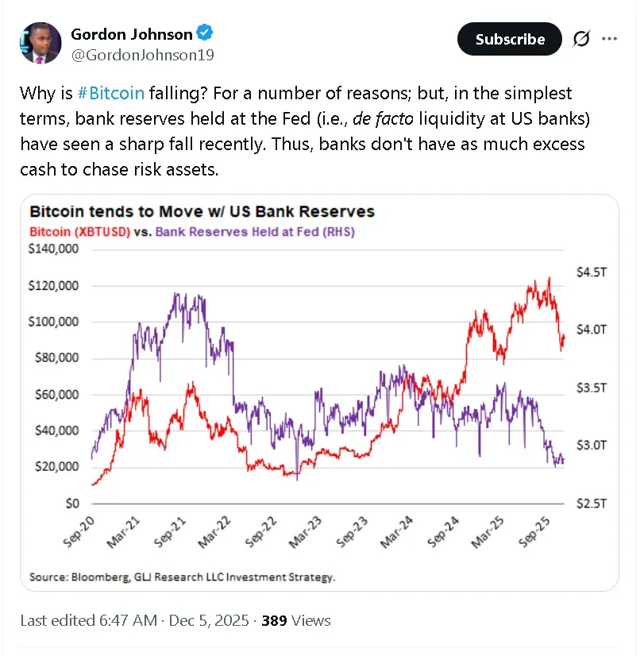Open the #Bitcoin hashtag link
The height and width of the screenshot is (656, 644).
point(111,93)
